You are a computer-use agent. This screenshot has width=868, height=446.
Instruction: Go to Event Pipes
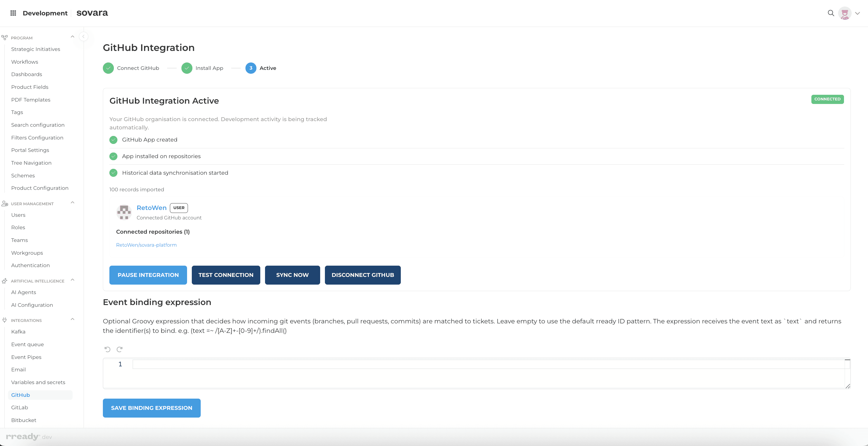26,357
